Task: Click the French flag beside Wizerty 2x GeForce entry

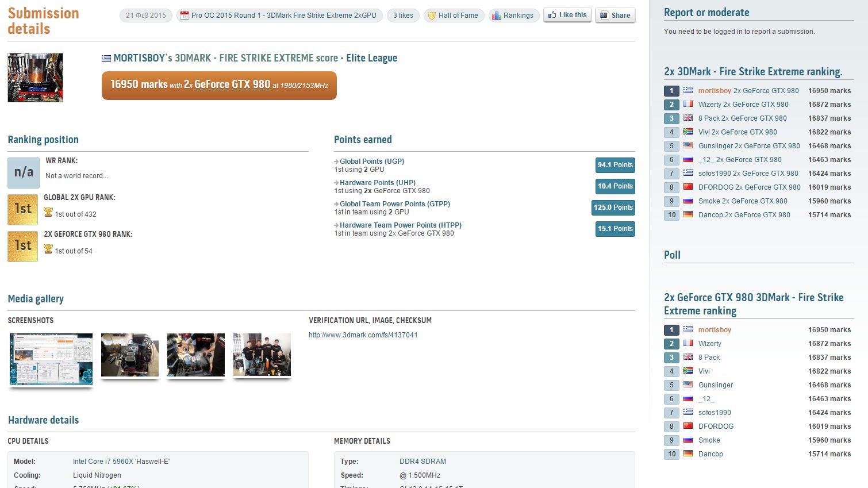Action: [688, 104]
